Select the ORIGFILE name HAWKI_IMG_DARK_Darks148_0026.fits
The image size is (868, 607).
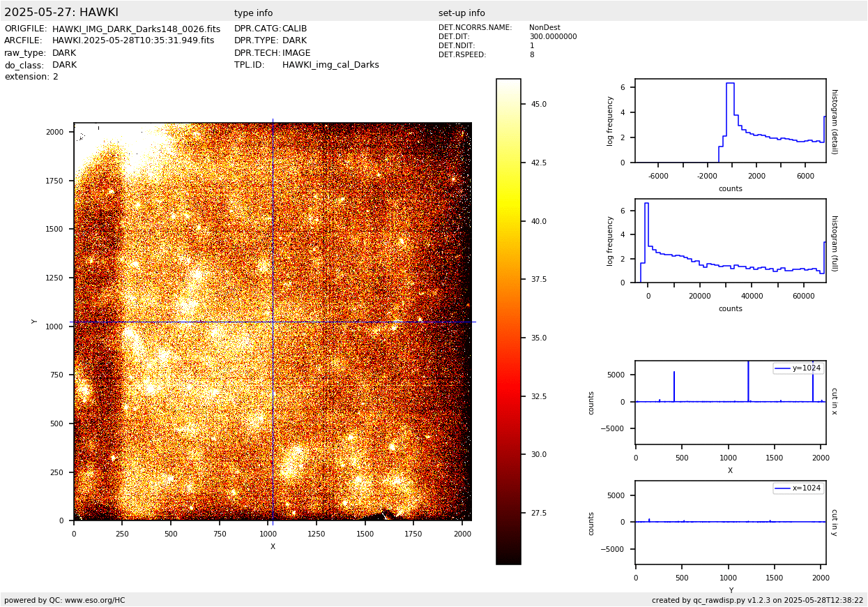(x=136, y=29)
